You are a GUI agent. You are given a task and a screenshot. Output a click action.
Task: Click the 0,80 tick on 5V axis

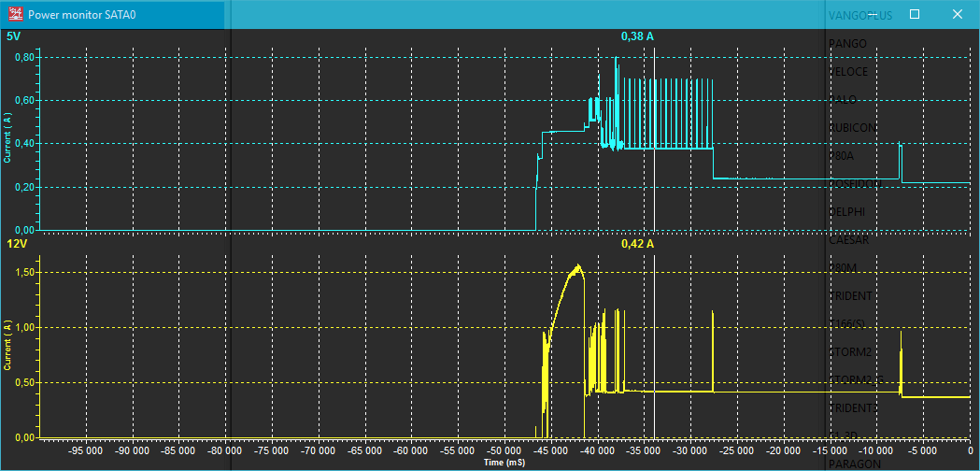pyautogui.click(x=23, y=58)
